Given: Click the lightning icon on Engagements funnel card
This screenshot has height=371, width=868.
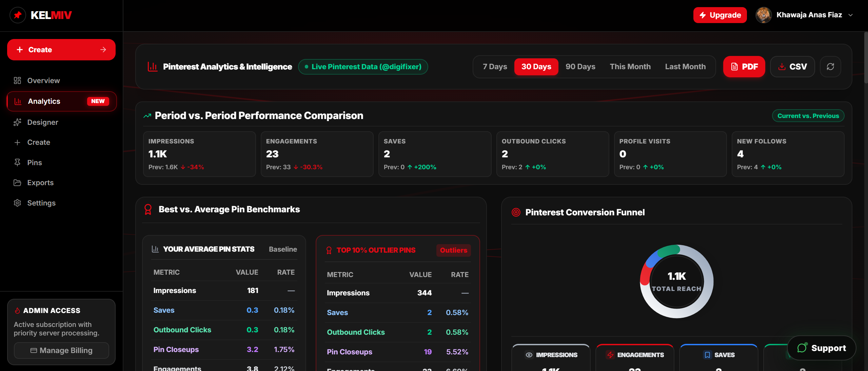Looking at the screenshot, I should 611,355.
